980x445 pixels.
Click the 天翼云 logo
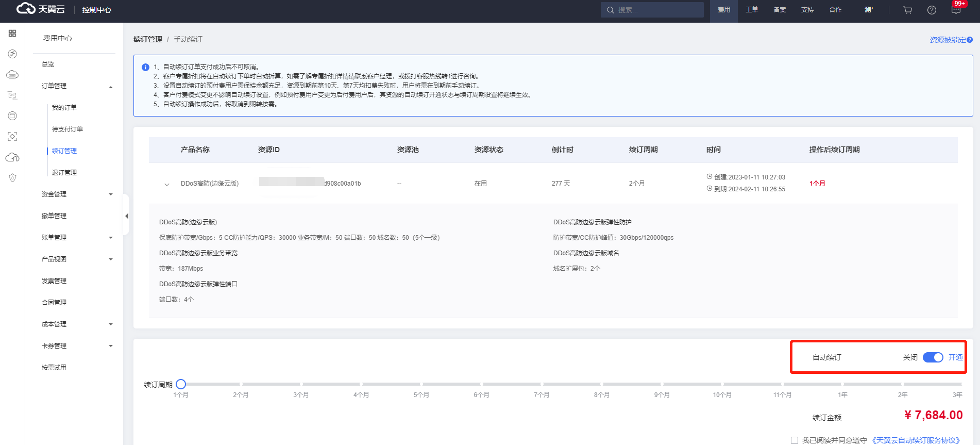coord(41,9)
